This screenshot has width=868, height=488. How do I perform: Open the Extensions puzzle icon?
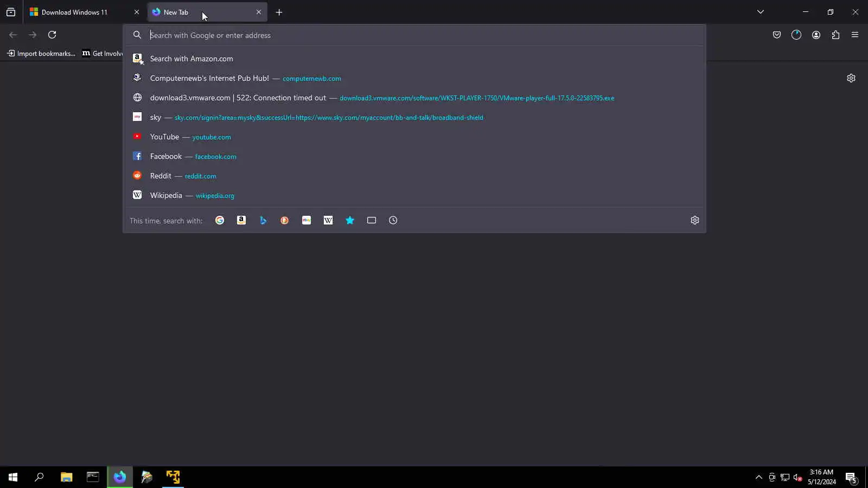coord(835,35)
